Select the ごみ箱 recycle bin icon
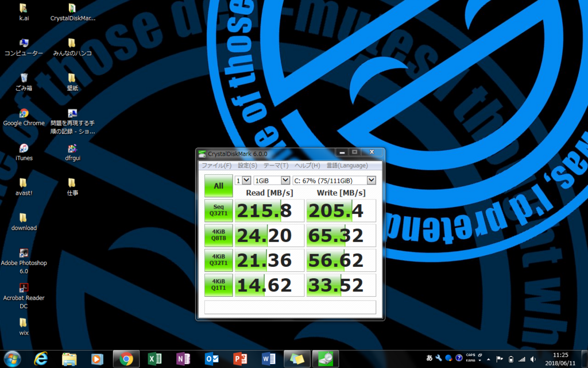Image resolution: width=588 pixels, height=368 pixels. (24, 82)
